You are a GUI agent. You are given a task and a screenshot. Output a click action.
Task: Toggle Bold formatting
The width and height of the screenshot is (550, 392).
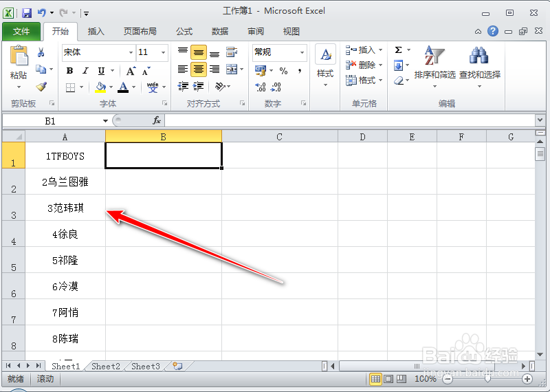tap(69, 71)
